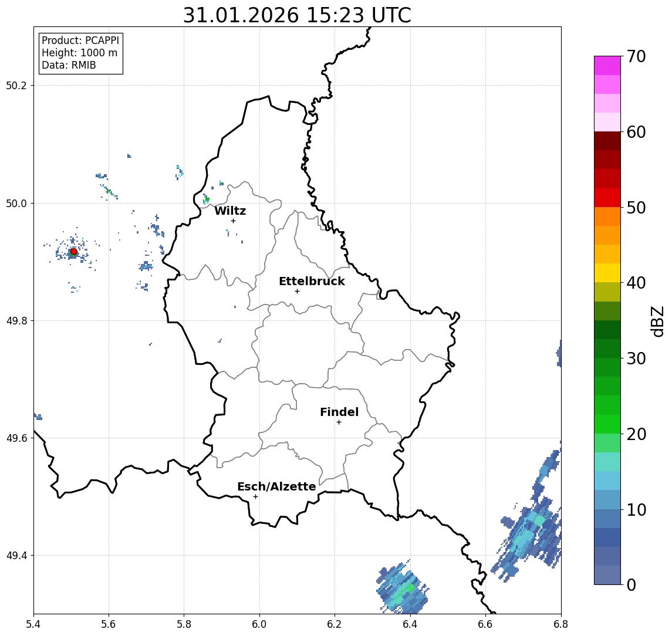Click the cross marker below Ettelbruck
The width and height of the screenshot is (672, 636).
(297, 292)
